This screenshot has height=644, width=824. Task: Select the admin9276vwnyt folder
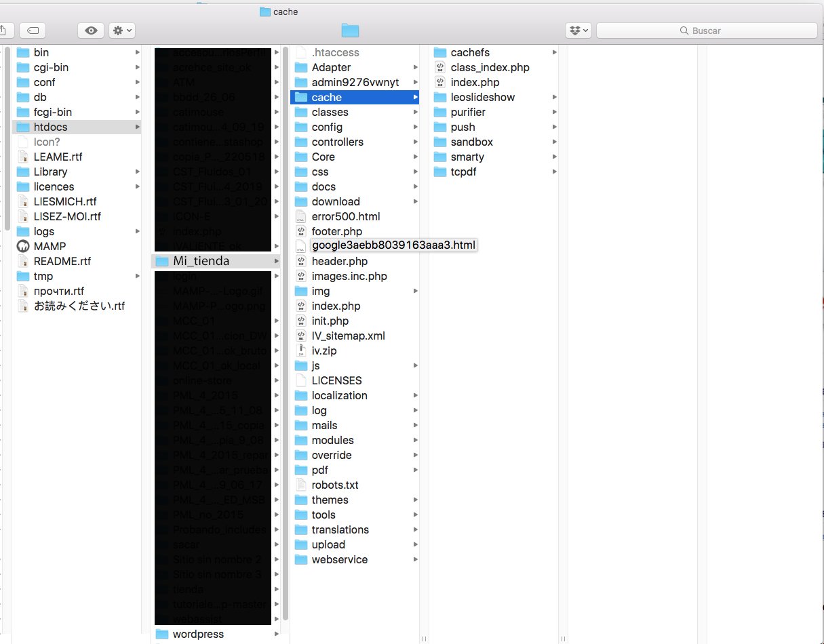tap(355, 82)
